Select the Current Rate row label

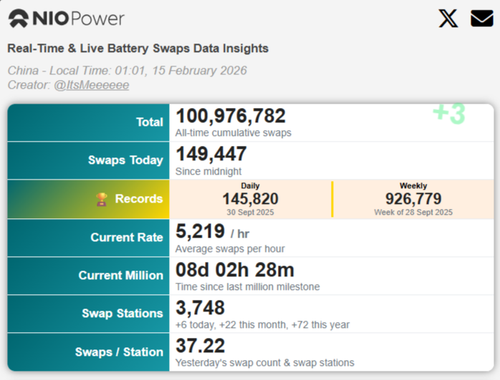(127, 237)
